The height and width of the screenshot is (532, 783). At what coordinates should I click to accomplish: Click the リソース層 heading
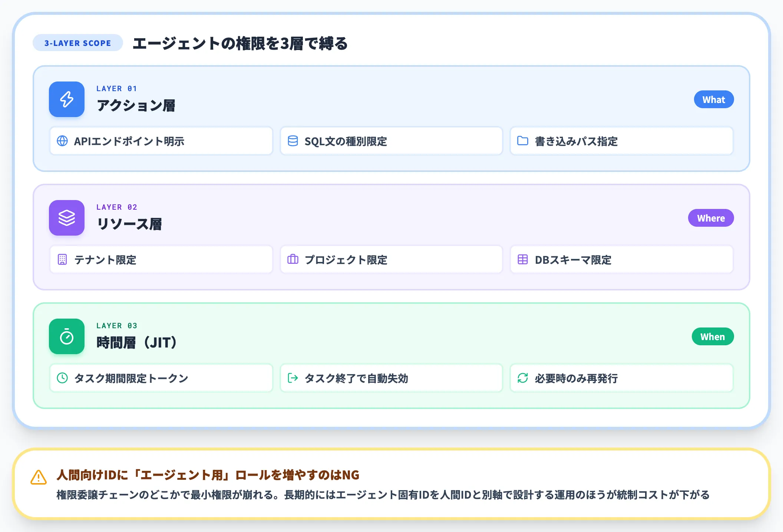(x=129, y=224)
